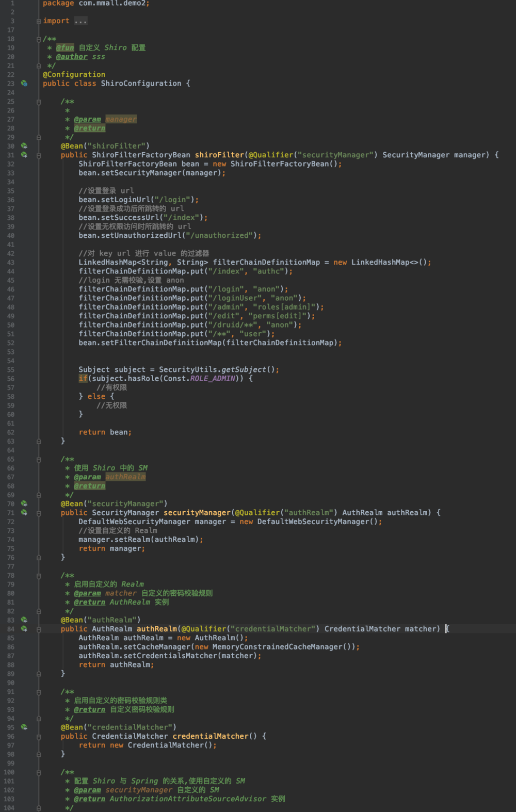This screenshot has width=516, height=812.
Task: Click the "/login" string in setLoginUrl
Action: pyautogui.click(x=172, y=200)
